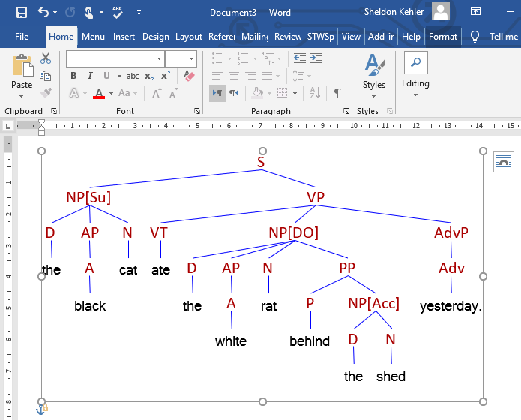Screen dimensions: 521x420
Task: Toggle Underline formatting
Action: pyautogui.click(x=106, y=76)
